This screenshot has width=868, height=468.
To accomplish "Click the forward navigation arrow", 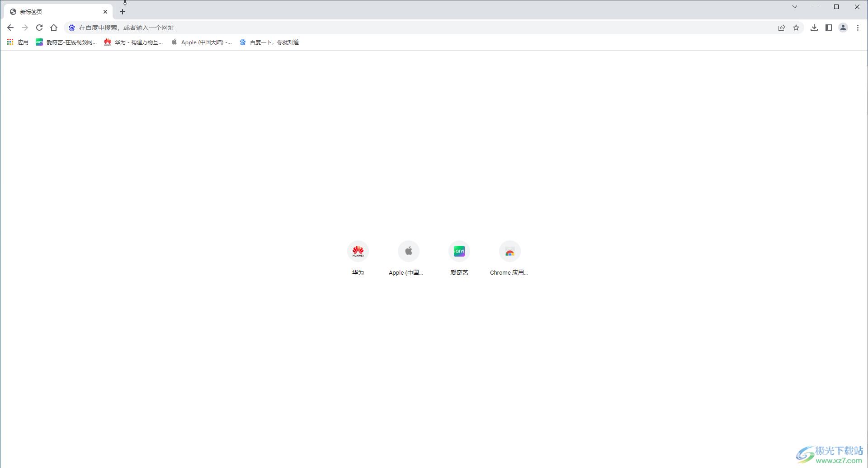I will click(x=25, y=28).
